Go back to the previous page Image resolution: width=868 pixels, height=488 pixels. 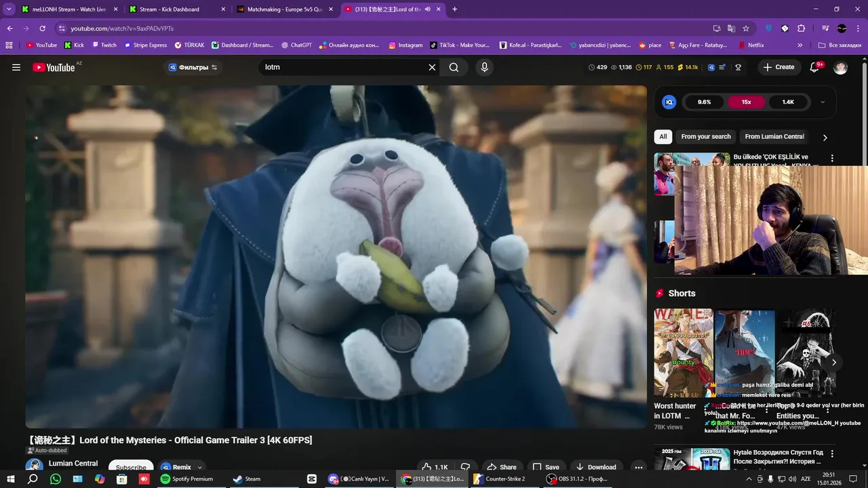9,28
